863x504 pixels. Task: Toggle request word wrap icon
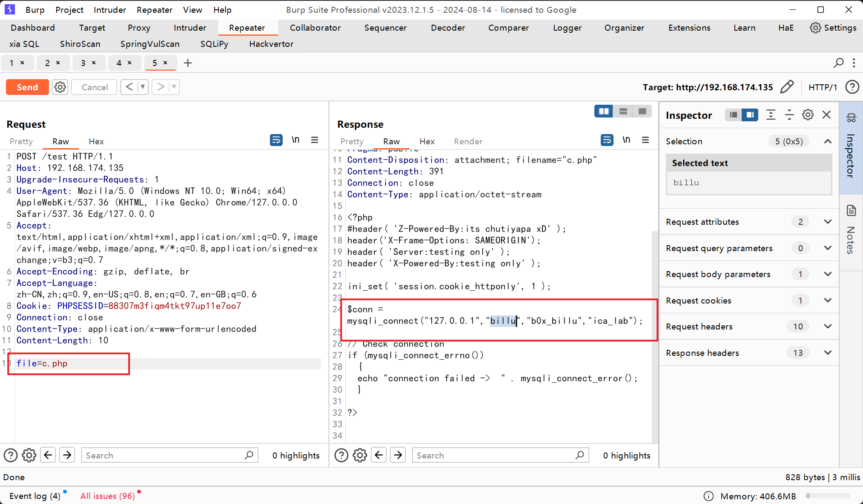(276, 140)
